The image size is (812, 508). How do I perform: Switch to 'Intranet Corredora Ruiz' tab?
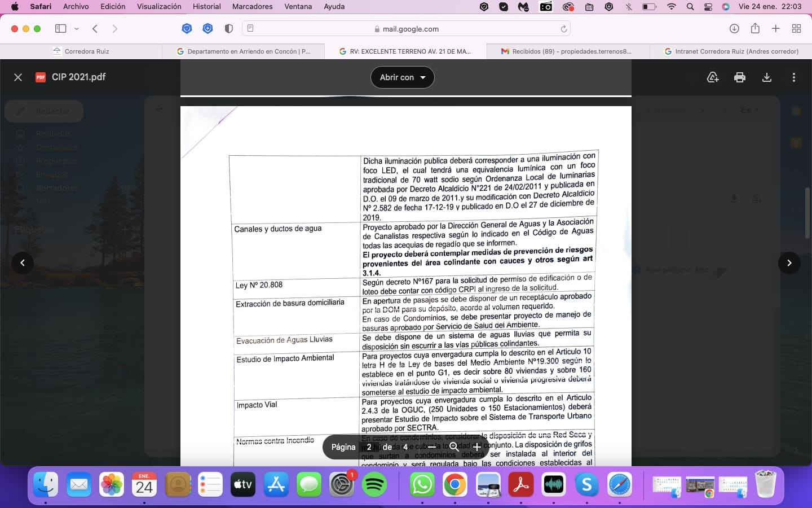(731, 51)
